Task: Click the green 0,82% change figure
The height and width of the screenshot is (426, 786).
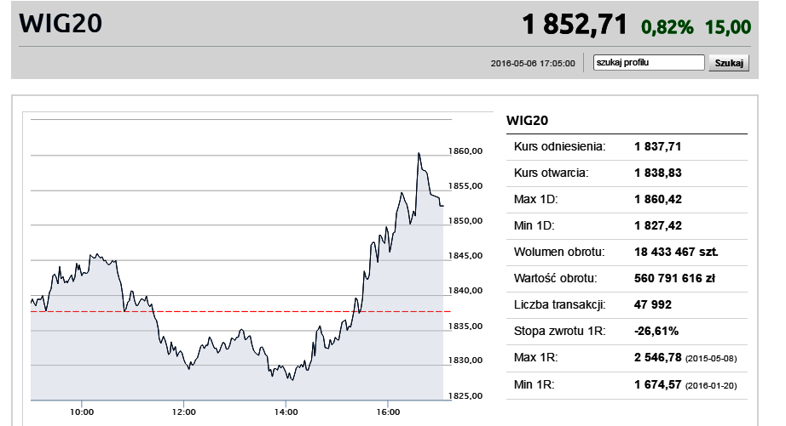Action: click(667, 27)
